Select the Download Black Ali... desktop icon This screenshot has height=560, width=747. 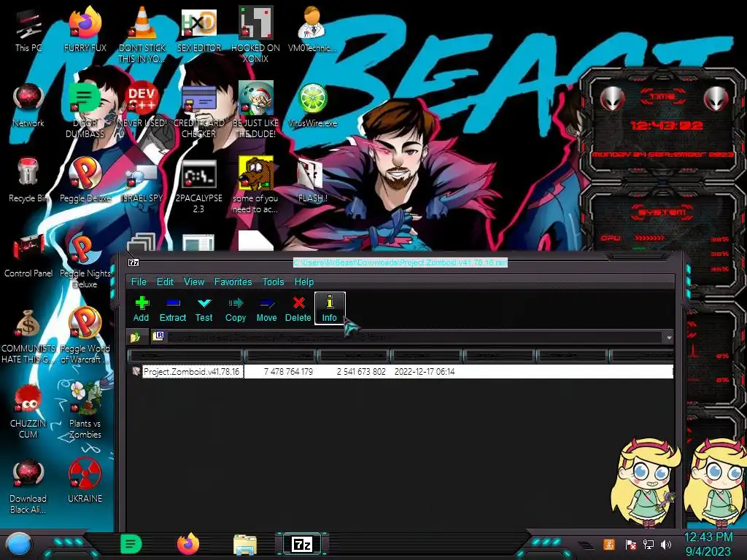pyautogui.click(x=28, y=486)
